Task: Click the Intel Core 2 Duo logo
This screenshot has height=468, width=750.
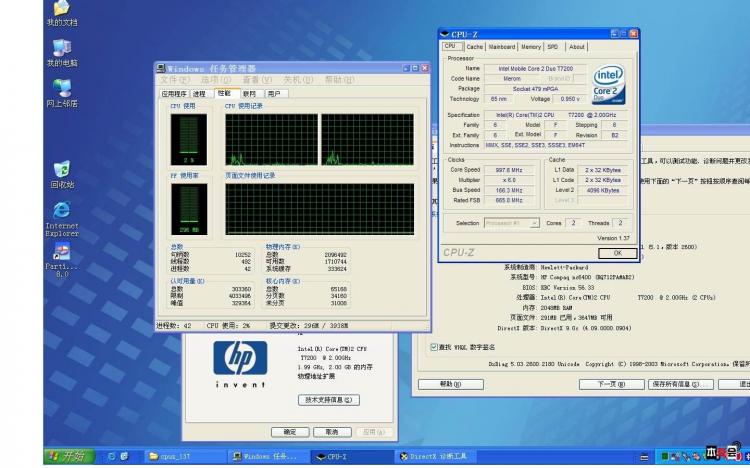Action: pos(609,84)
